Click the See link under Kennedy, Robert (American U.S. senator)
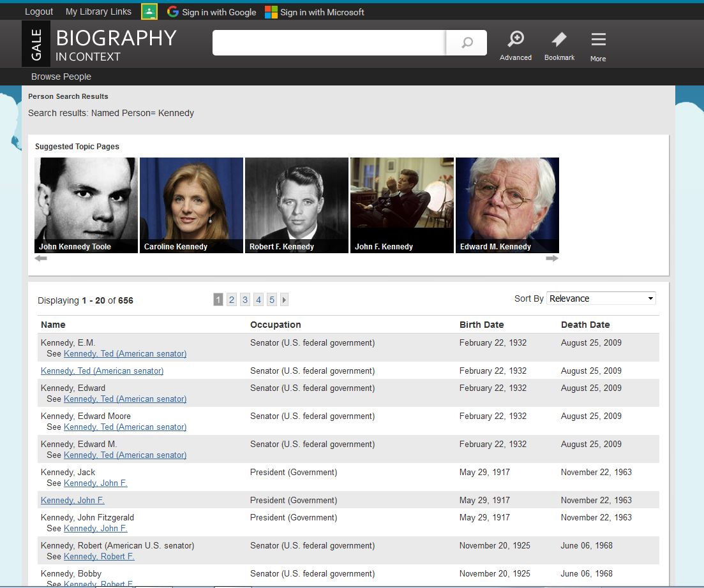The image size is (704, 588). tap(99, 556)
